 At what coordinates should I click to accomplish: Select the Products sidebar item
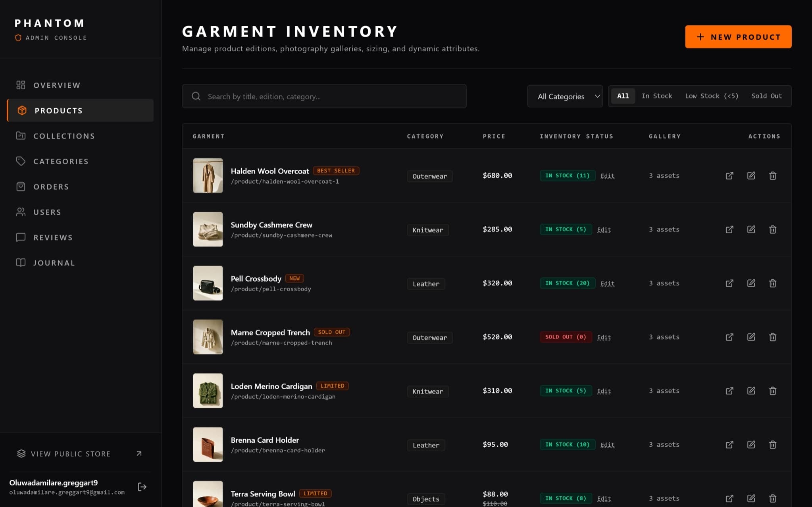point(80,111)
